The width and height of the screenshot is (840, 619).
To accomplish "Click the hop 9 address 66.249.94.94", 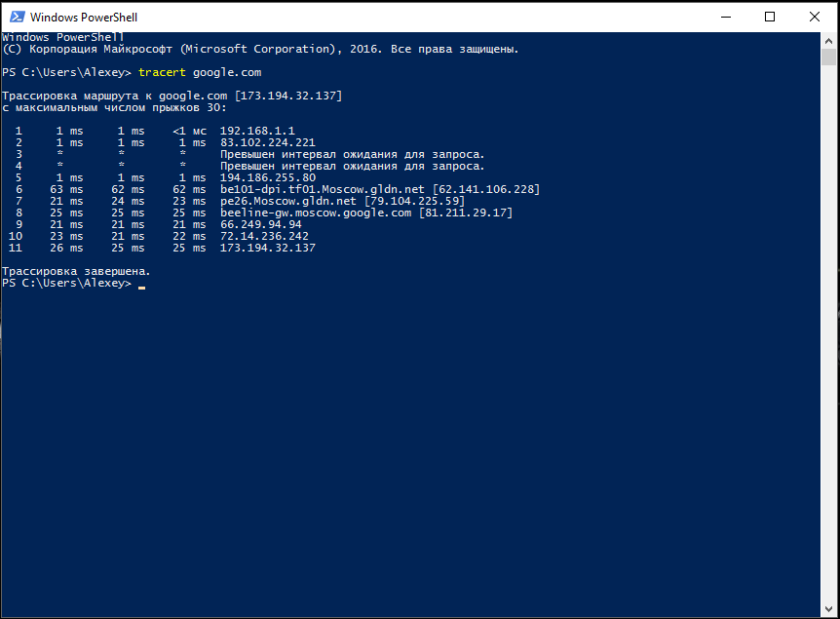I will [261, 224].
